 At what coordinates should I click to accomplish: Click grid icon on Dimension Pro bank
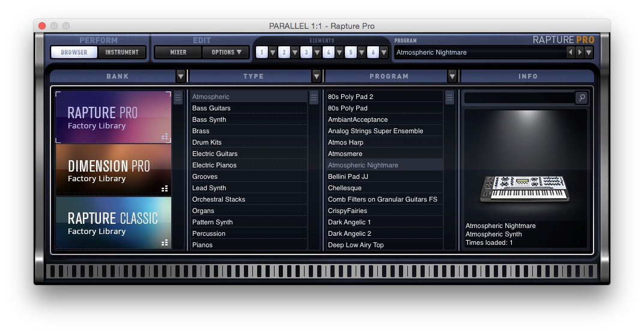[x=165, y=189]
